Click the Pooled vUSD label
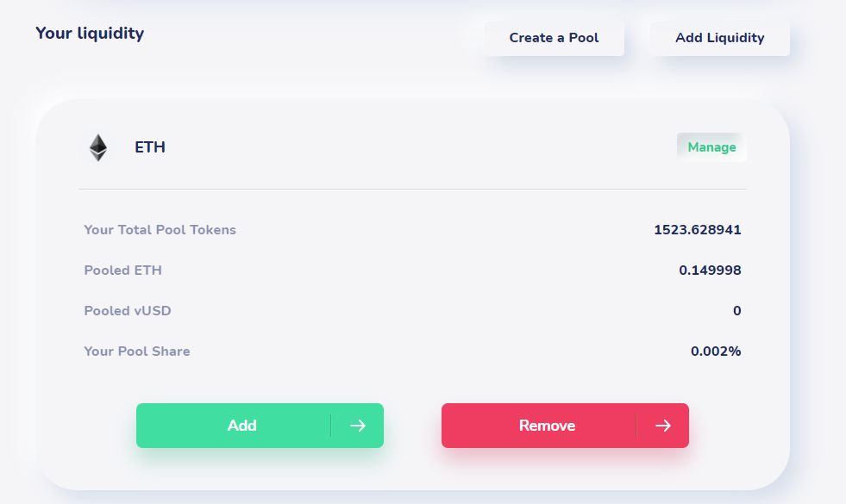Image resolution: width=846 pixels, height=504 pixels. click(x=128, y=310)
